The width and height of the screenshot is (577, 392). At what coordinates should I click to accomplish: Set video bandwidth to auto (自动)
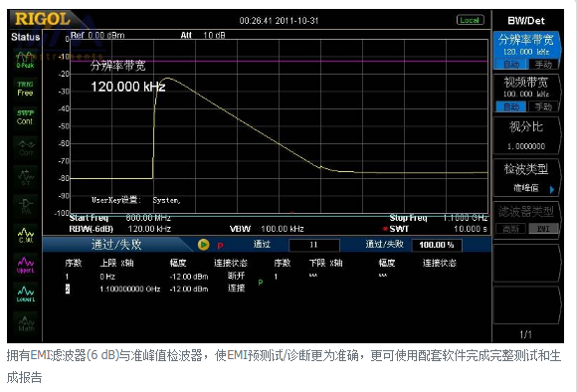(x=510, y=107)
